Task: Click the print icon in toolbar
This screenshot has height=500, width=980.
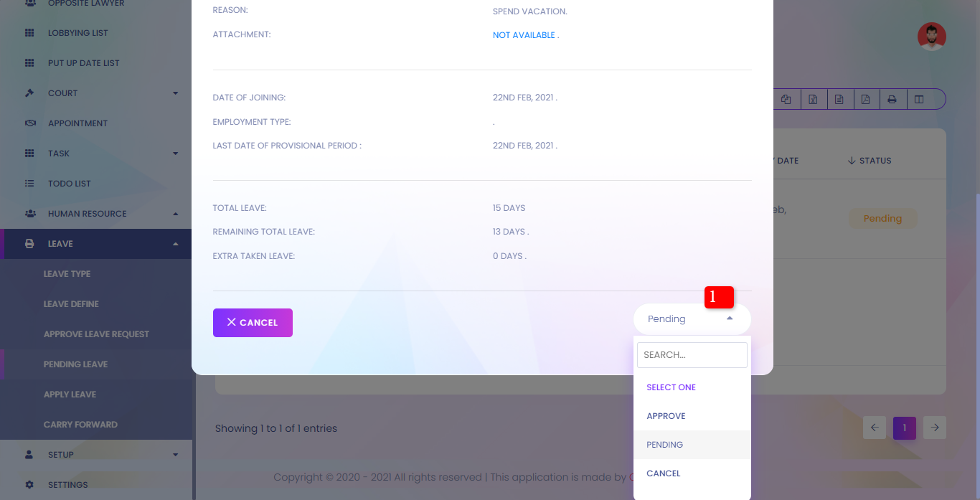Action: [892, 100]
